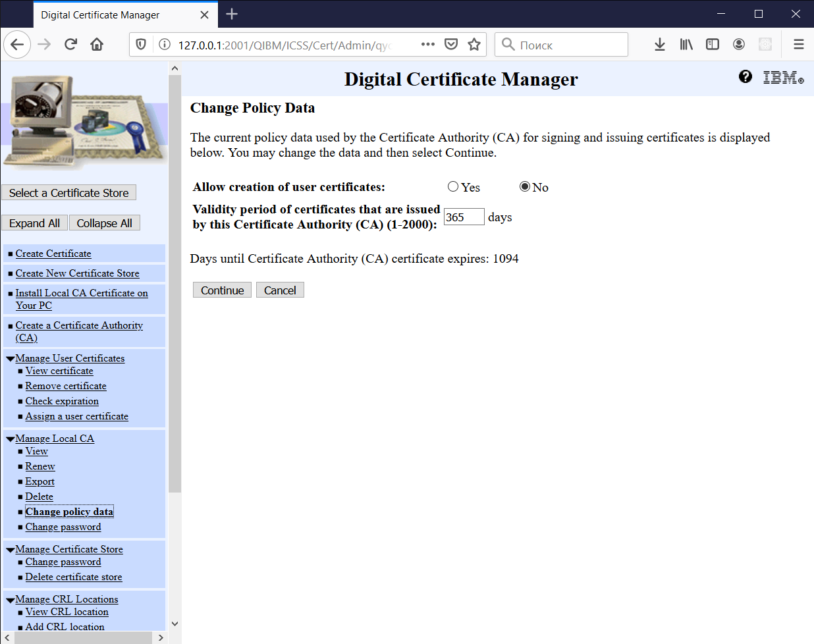Open Add CRL location link

pos(65,627)
